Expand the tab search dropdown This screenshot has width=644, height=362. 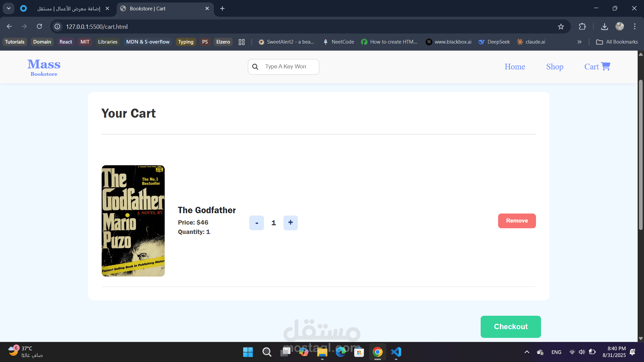pyautogui.click(x=9, y=8)
